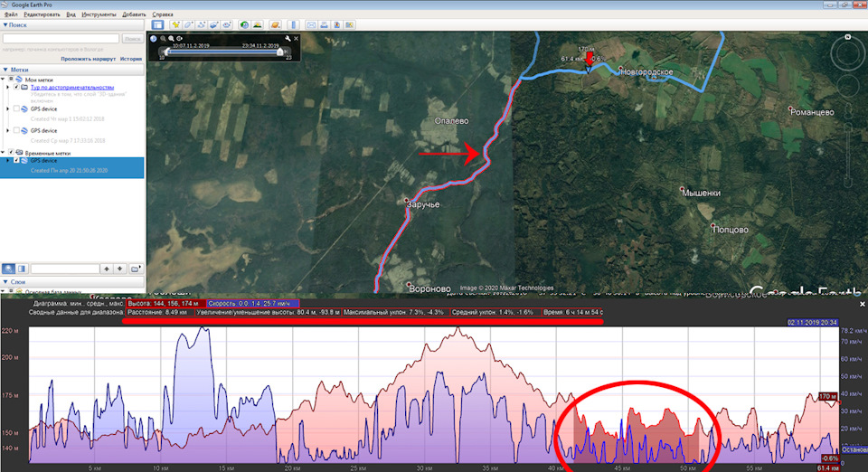
Task: Close the time slider panel
Action: (x=297, y=39)
